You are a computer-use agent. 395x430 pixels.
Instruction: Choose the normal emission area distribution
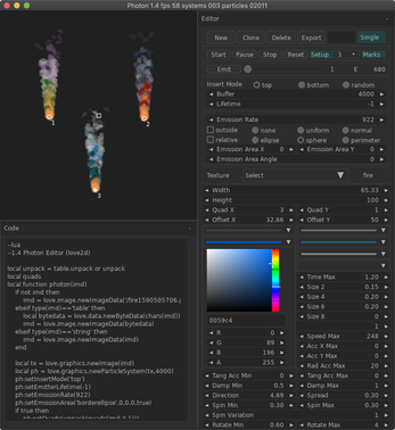pyautogui.click(x=346, y=130)
